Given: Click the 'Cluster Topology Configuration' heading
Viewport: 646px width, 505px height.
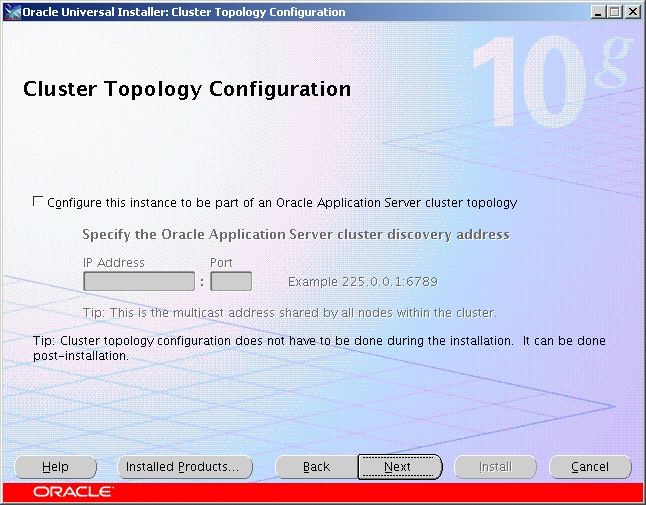Looking at the screenshot, I should [x=187, y=89].
